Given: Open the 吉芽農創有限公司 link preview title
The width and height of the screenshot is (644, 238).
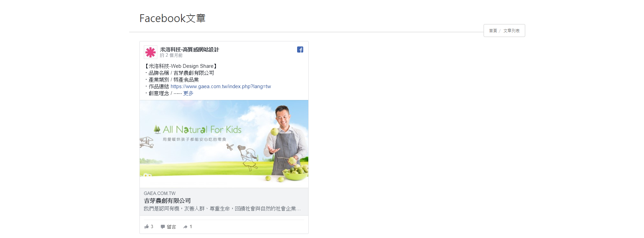Looking at the screenshot, I should [167, 201].
